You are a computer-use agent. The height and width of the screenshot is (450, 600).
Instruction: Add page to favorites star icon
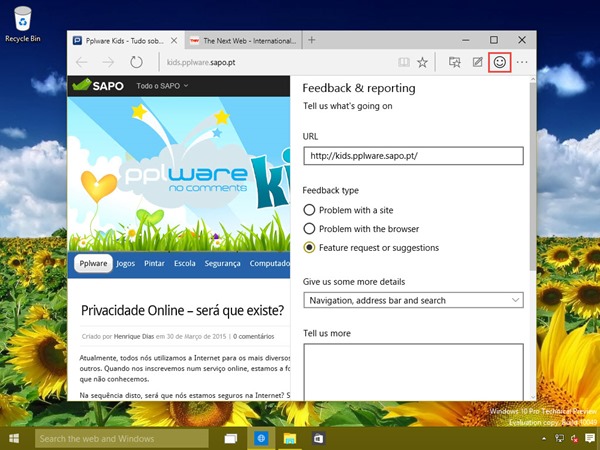pyautogui.click(x=422, y=62)
